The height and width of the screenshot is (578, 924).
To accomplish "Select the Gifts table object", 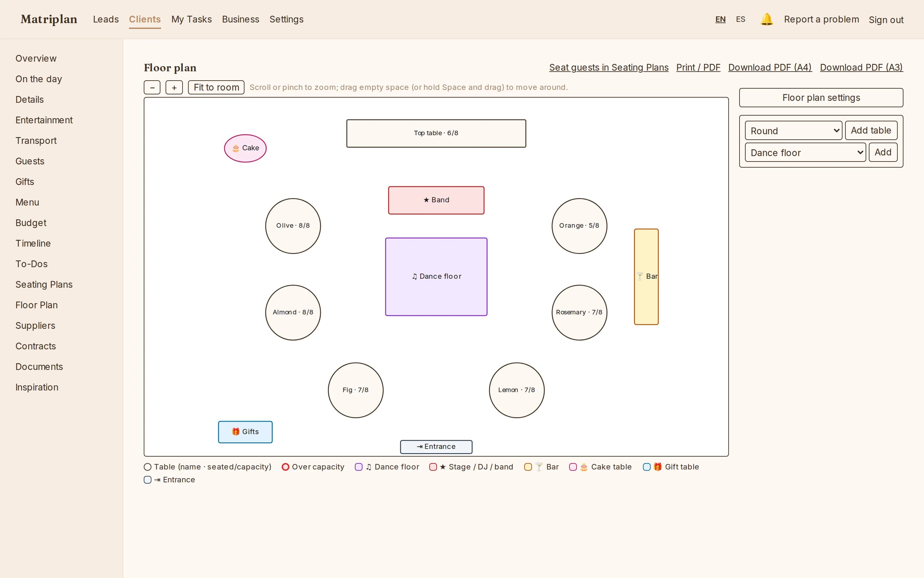I will pos(245,432).
